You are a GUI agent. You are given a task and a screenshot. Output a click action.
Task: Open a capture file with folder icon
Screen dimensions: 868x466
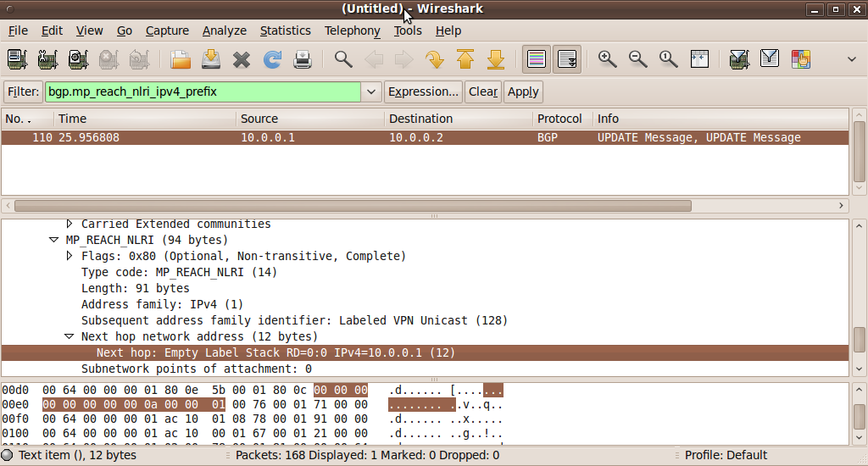pyautogui.click(x=181, y=59)
